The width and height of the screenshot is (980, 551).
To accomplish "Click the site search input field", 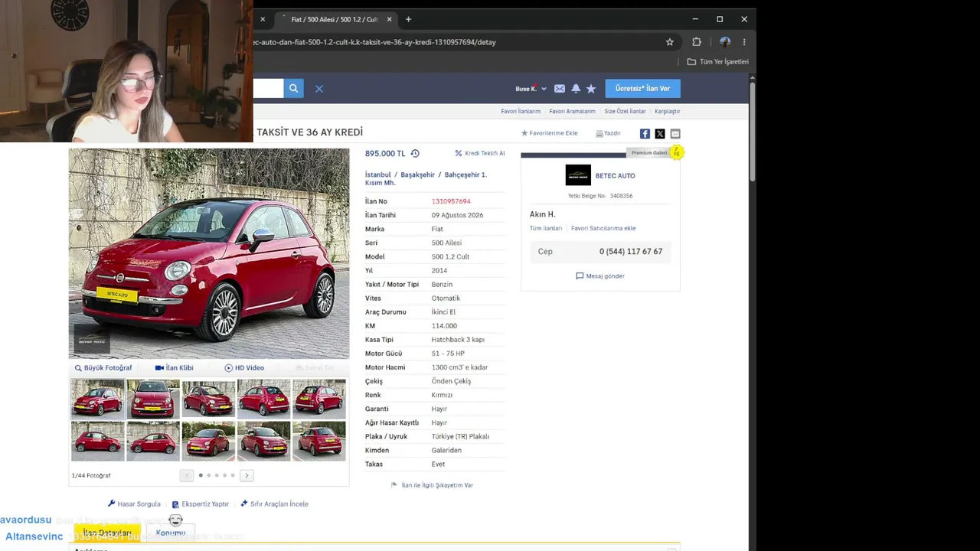I will (269, 89).
